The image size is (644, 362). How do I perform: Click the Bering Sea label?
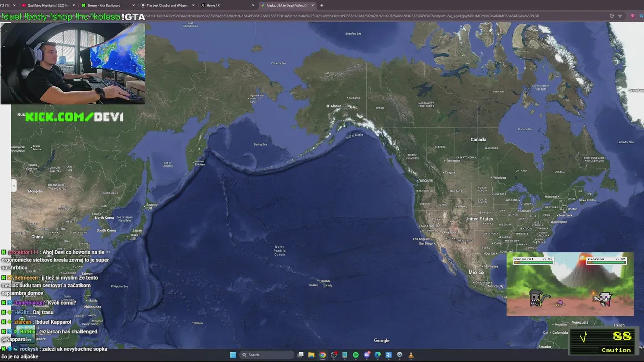click(x=261, y=144)
